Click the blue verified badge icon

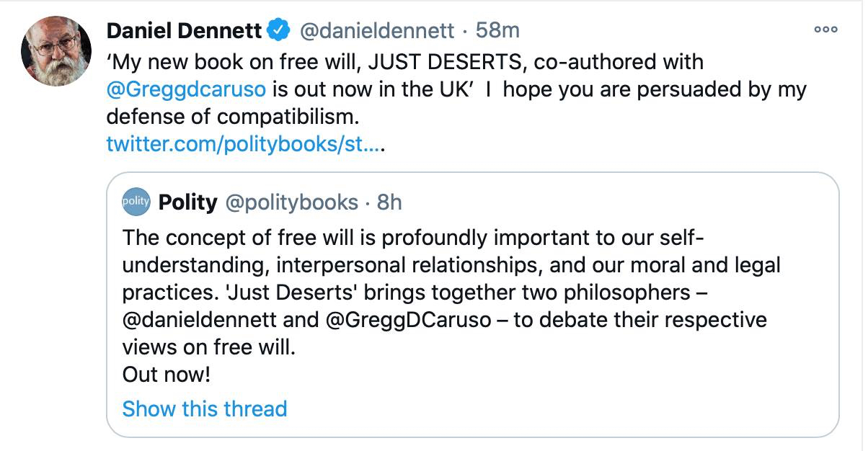click(x=279, y=30)
